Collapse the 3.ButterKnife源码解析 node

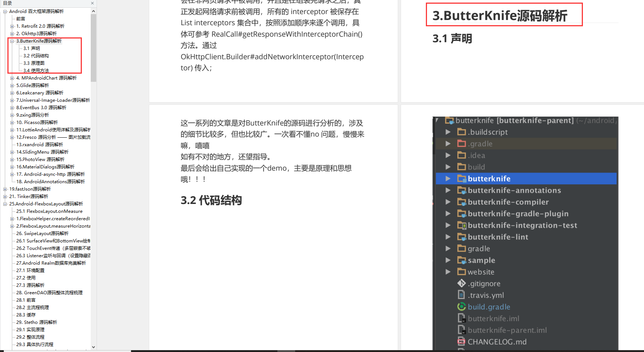pyautogui.click(x=12, y=41)
